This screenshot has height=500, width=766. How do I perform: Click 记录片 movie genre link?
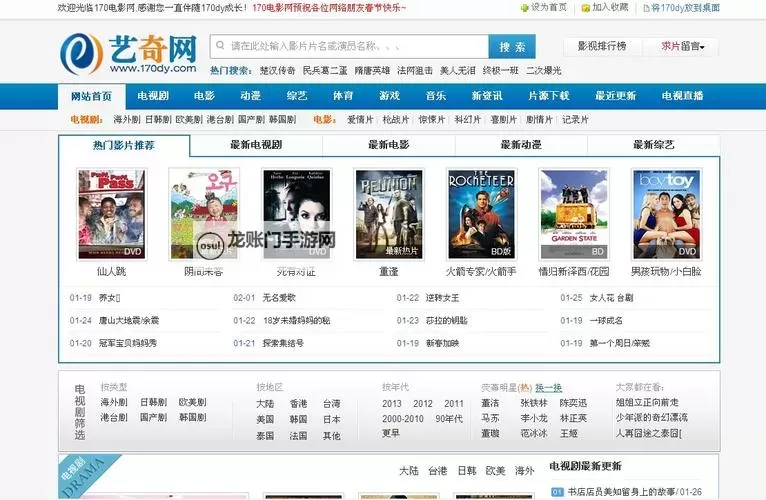(575, 119)
